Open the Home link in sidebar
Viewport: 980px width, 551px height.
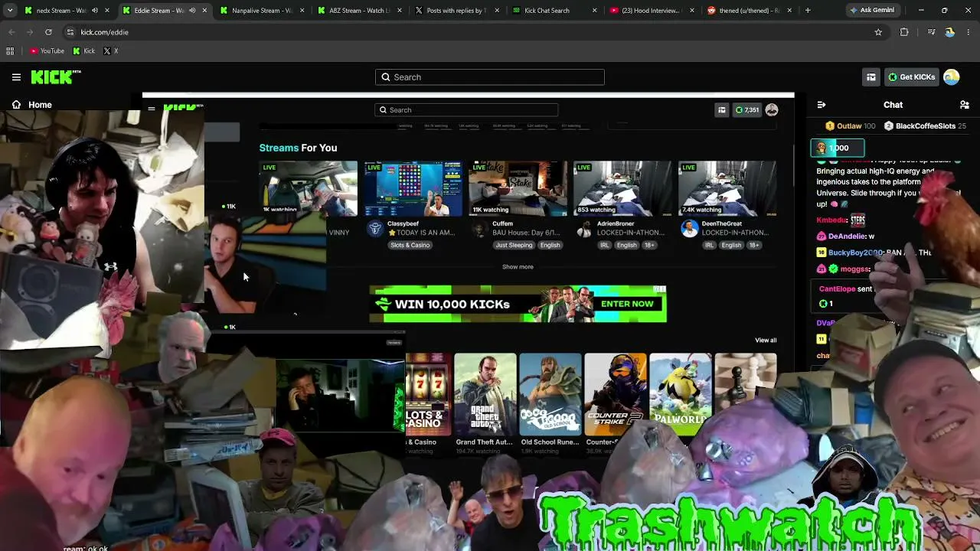[31, 105]
